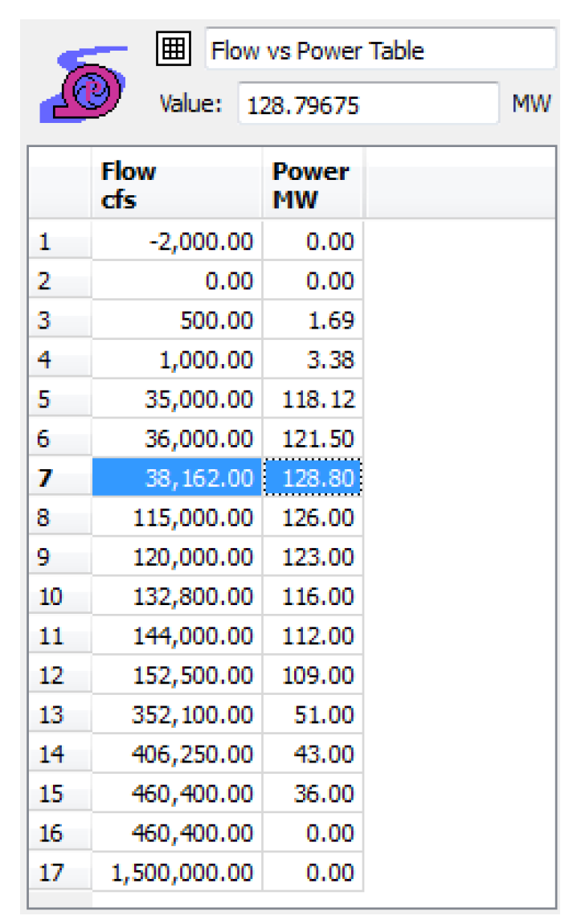
Task: Select row 12 header in the table
Action: click(59, 676)
